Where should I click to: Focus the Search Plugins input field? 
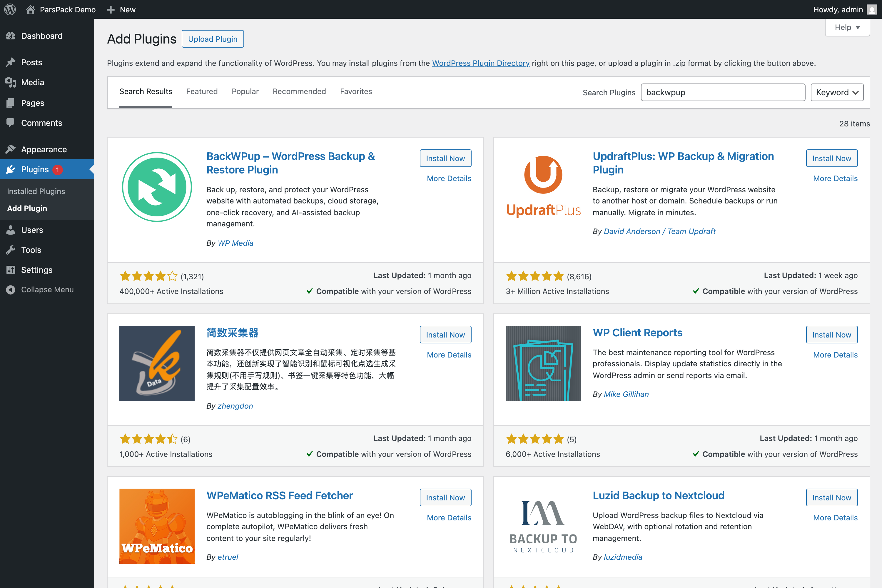723,92
